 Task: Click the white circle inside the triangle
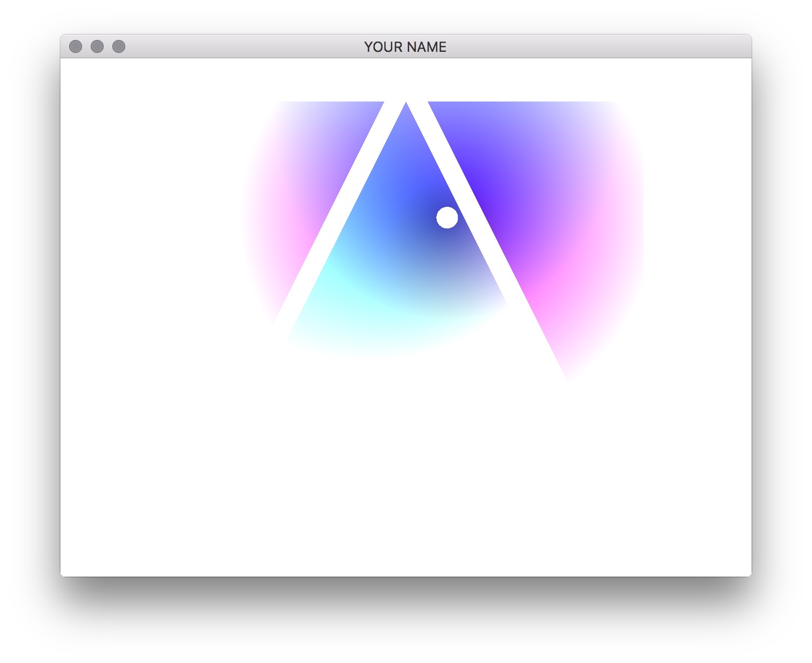click(x=447, y=217)
